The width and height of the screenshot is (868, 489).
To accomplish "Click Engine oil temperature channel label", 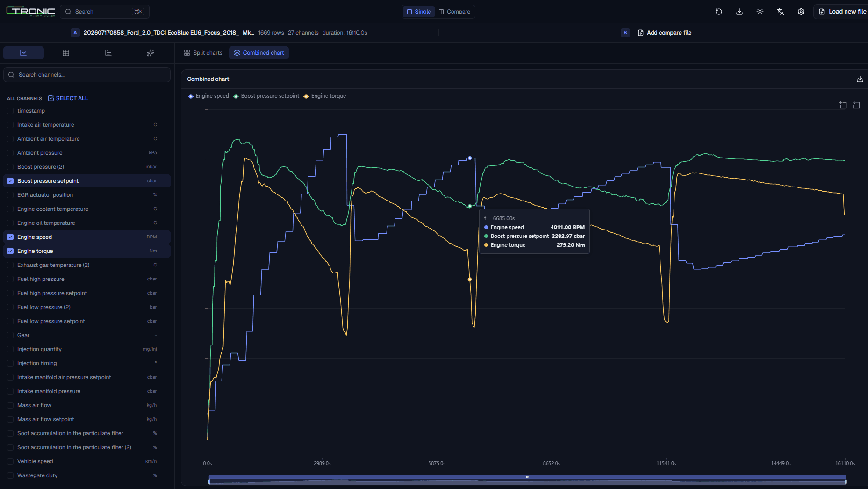I will tap(46, 223).
